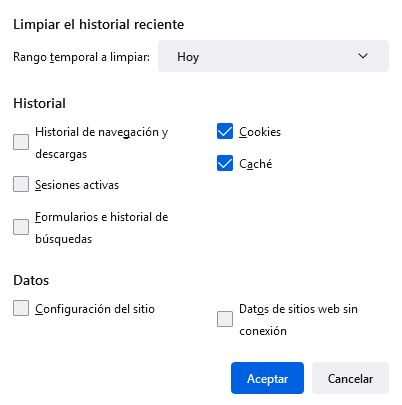Click the "Rango temporal a limpiar" label
This screenshot has width=402, height=405.
(81, 57)
